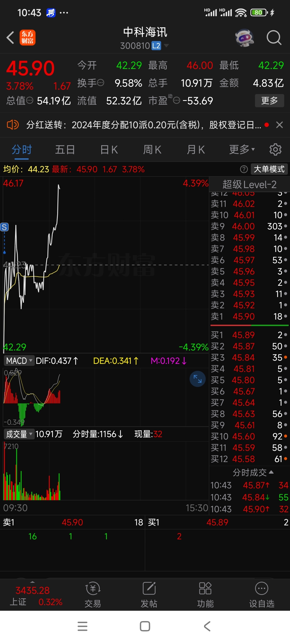Tap the 10:43 45.84 trade record
The image size is (290, 644).
249,497
